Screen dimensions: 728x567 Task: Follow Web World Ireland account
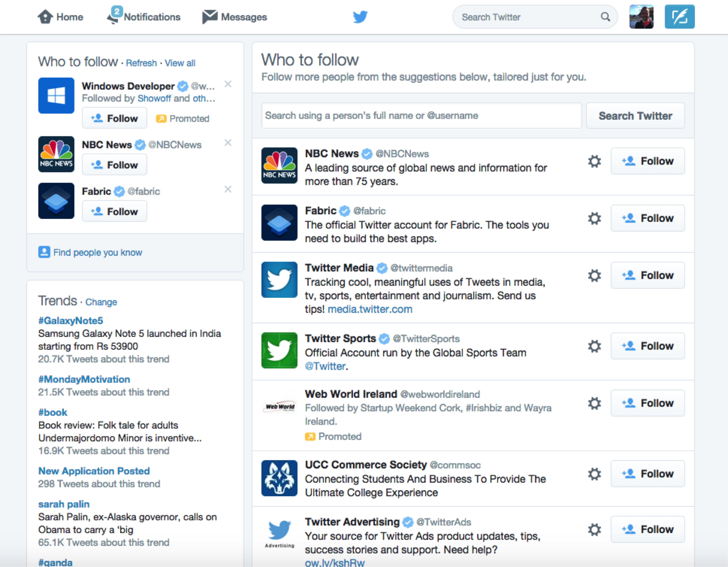[647, 403]
